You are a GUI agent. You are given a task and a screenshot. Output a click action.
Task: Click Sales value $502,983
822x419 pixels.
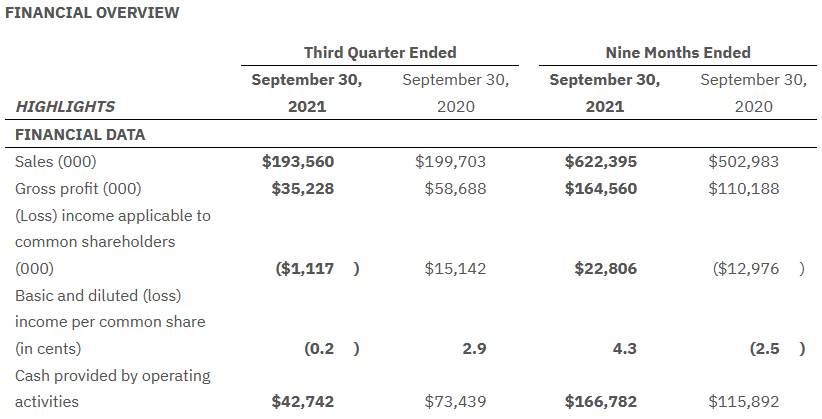[x=743, y=161]
